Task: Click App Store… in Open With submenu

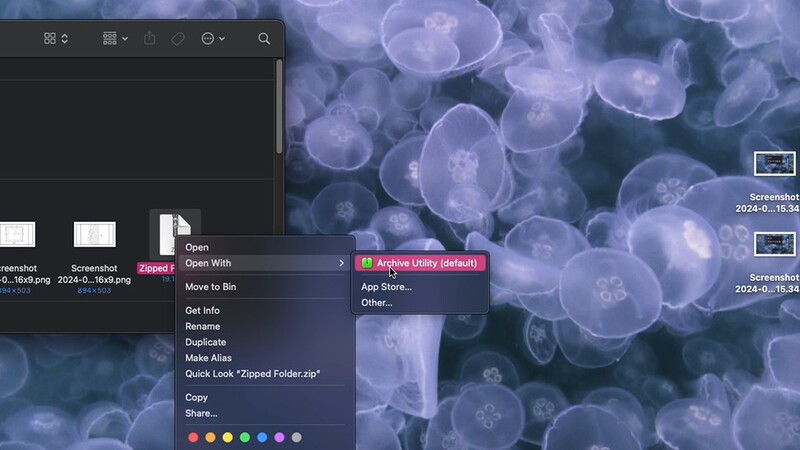Action: 386,287
